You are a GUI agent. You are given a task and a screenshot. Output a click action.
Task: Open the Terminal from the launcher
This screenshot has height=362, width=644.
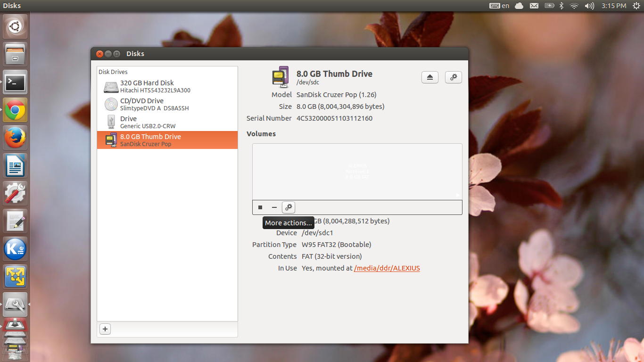(15, 82)
